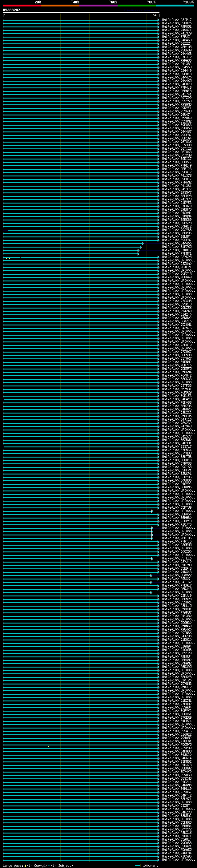
Task: Select the UniRef100_A8E590 label
Action: 176,355
